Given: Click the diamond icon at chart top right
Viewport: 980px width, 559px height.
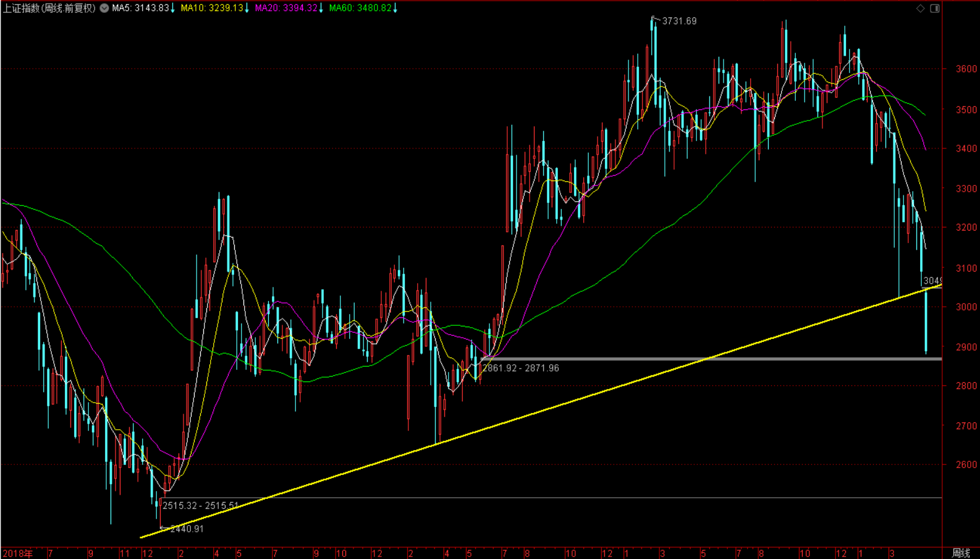Looking at the screenshot, I should 920,8.
